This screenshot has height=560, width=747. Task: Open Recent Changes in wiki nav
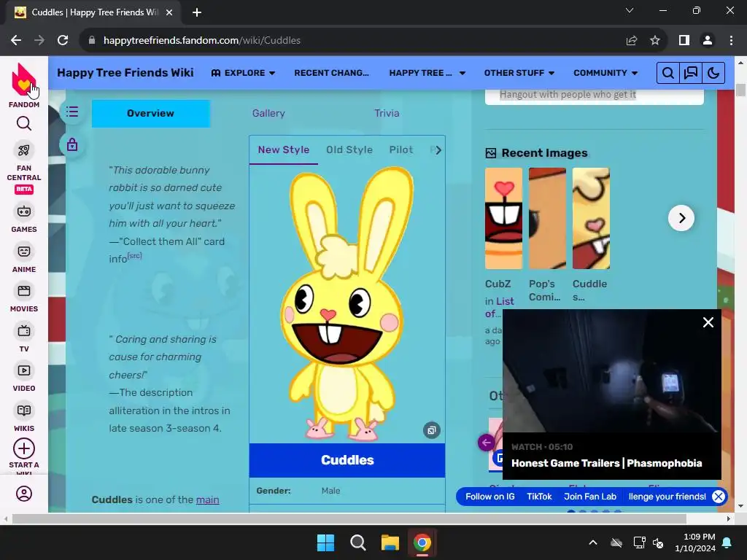332,73
